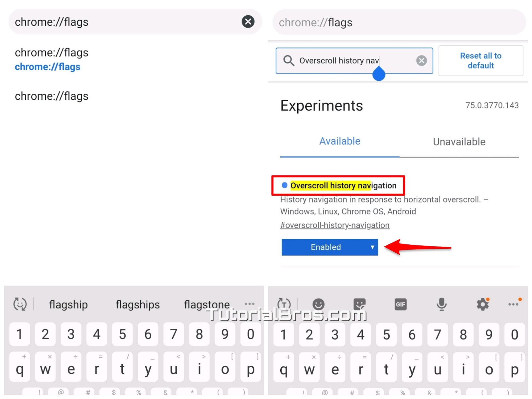Switch to the Unavailable tab

(459, 142)
